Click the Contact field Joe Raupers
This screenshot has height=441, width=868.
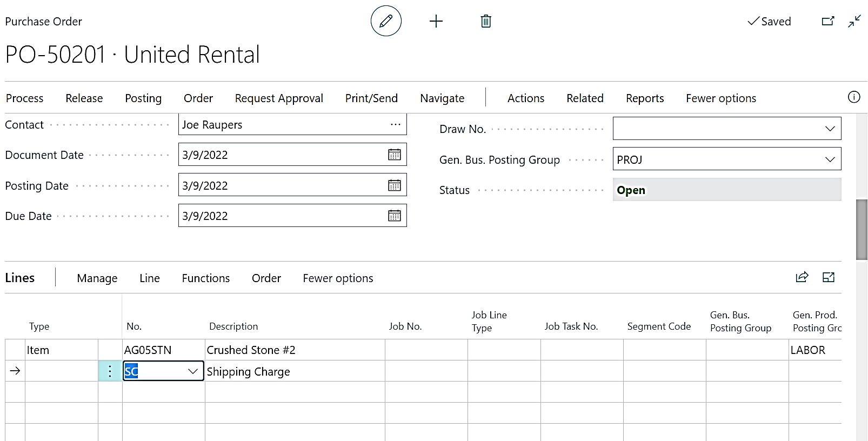point(292,124)
